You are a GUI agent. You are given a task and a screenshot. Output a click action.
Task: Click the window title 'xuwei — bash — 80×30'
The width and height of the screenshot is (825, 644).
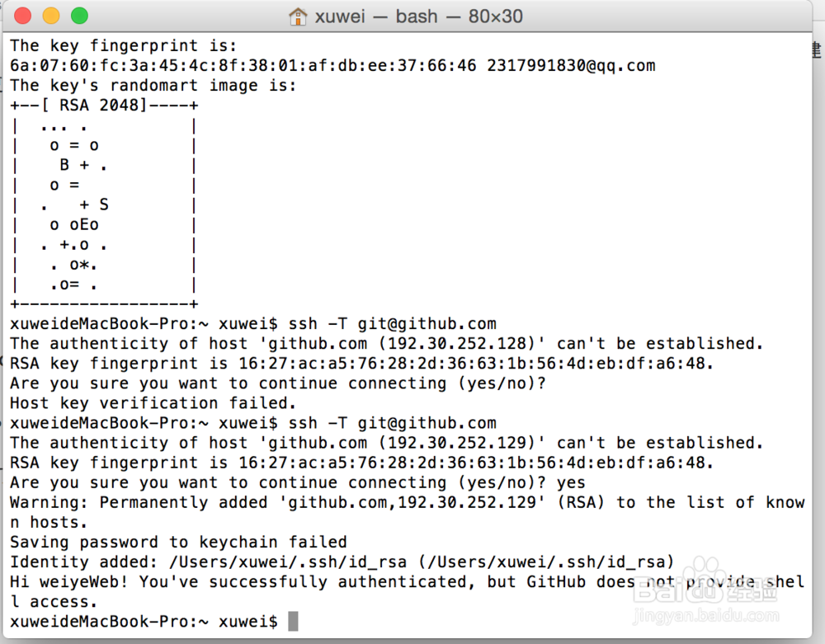click(x=418, y=16)
